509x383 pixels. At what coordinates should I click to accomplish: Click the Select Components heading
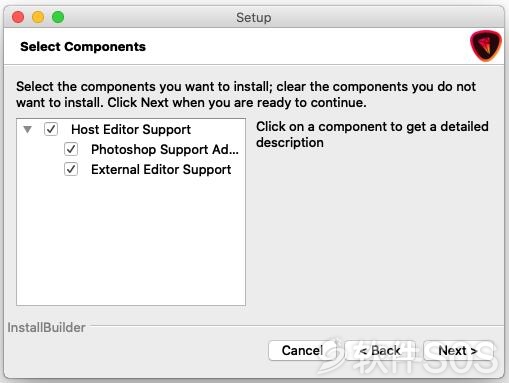(x=83, y=47)
